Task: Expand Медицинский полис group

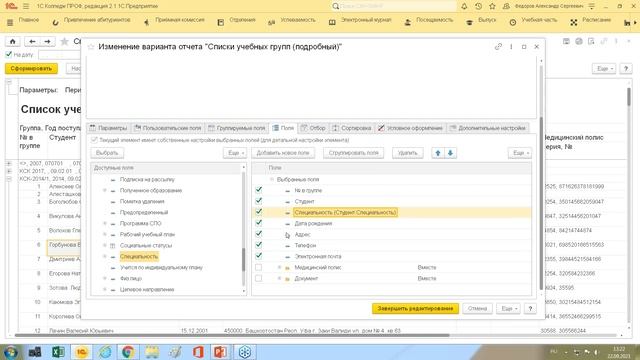Action: (279, 267)
